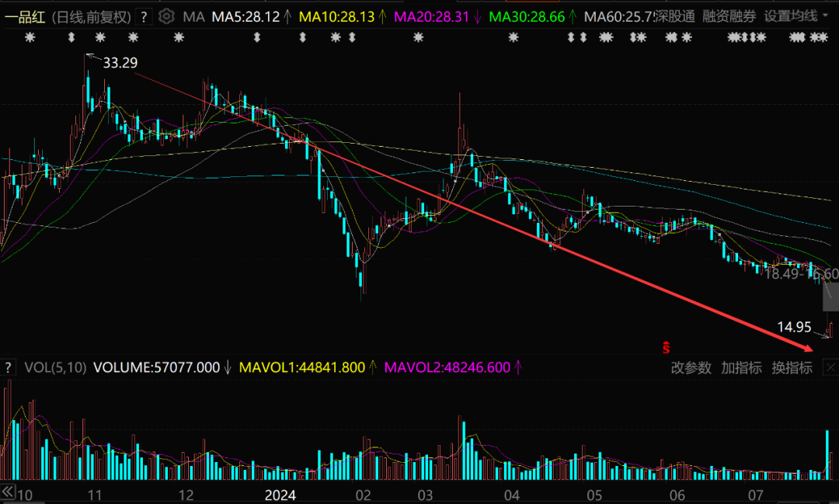Click the 04 month label on time axis
The width and height of the screenshot is (839, 504).
pyautogui.click(x=511, y=495)
